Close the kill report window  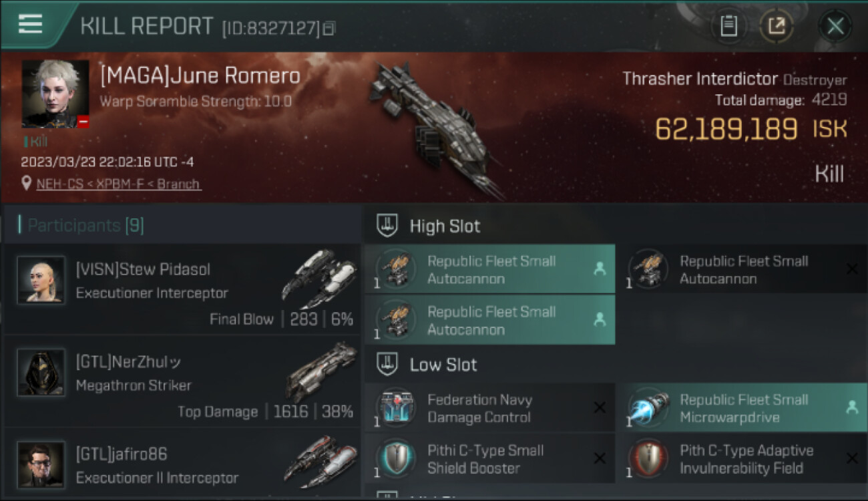point(835,27)
